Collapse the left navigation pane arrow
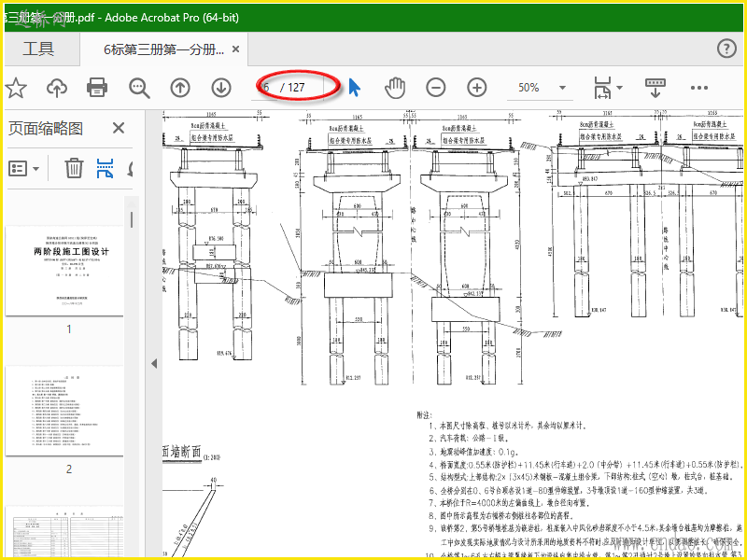Image resolution: width=747 pixels, height=560 pixels. point(154,364)
